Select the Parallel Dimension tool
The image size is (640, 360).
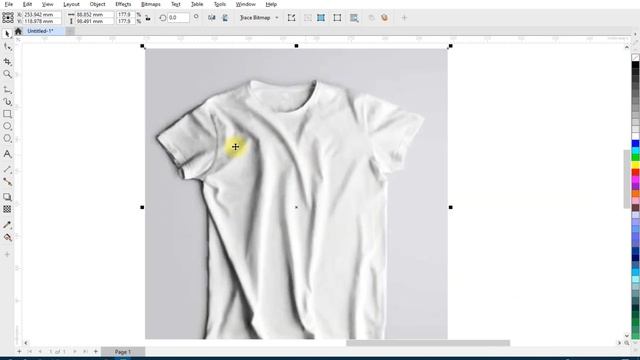[7, 169]
